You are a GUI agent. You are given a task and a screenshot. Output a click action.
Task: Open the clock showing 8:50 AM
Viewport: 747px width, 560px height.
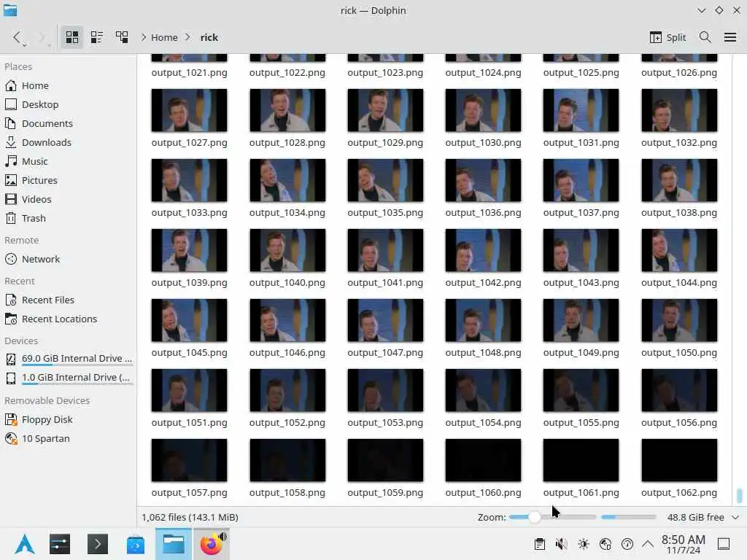click(684, 544)
